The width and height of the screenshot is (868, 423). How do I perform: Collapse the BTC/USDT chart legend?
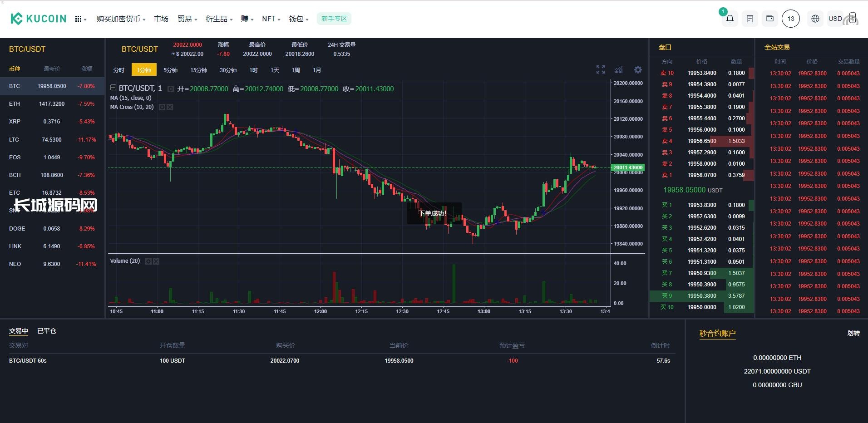113,88
